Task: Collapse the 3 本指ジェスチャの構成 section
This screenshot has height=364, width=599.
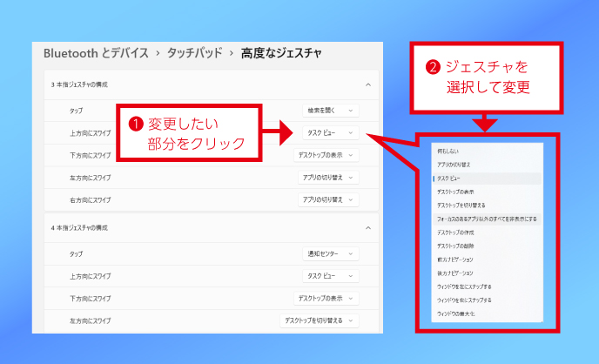Action: point(367,84)
